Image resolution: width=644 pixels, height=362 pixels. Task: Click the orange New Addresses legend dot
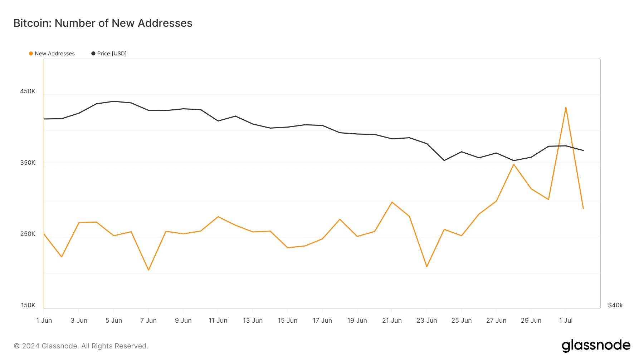click(31, 54)
